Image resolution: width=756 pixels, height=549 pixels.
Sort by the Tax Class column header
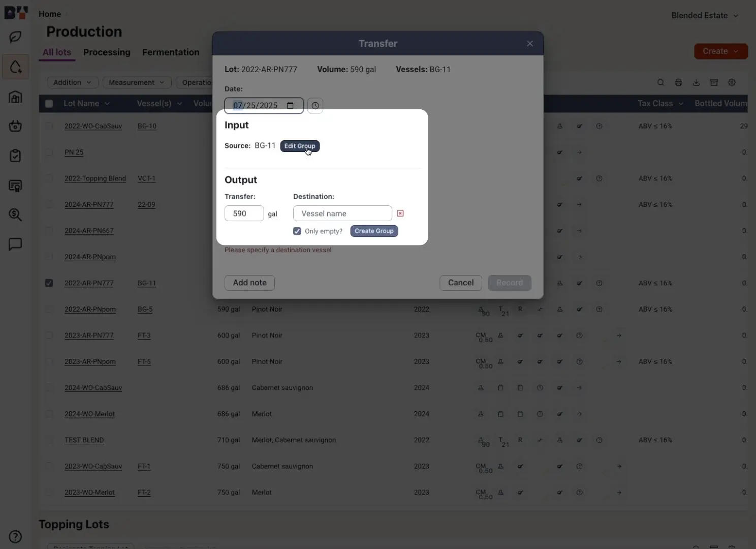pyautogui.click(x=660, y=104)
